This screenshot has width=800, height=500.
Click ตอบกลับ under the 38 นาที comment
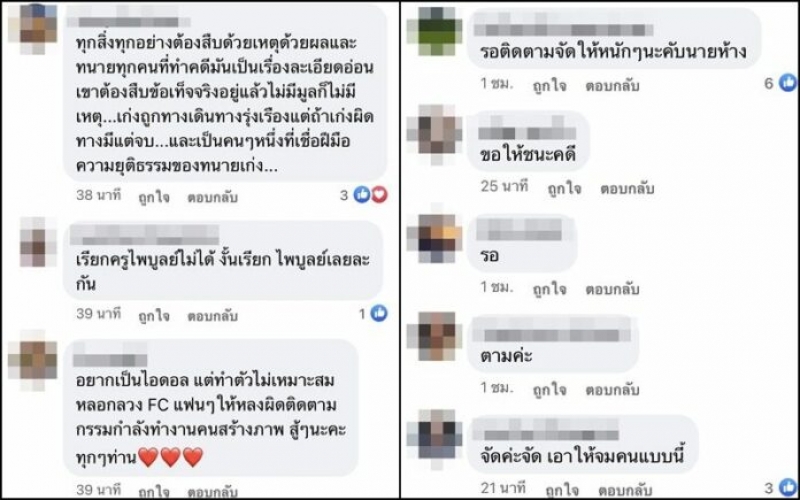212,197
